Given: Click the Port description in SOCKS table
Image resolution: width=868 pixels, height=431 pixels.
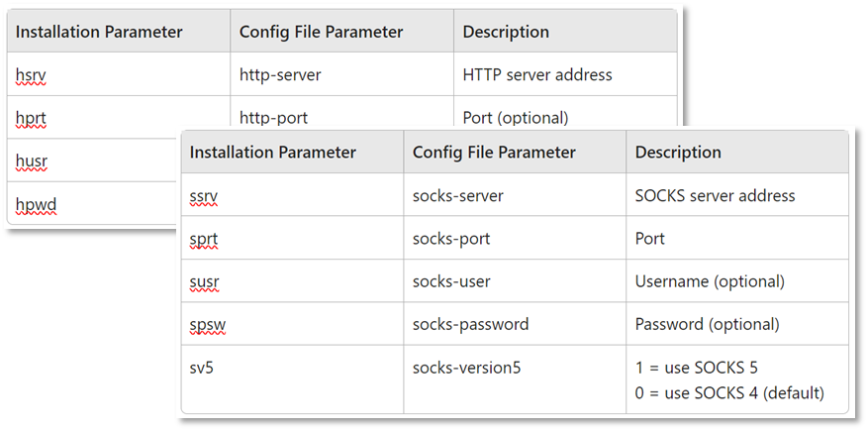Looking at the screenshot, I should pyautogui.click(x=650, y=239).
